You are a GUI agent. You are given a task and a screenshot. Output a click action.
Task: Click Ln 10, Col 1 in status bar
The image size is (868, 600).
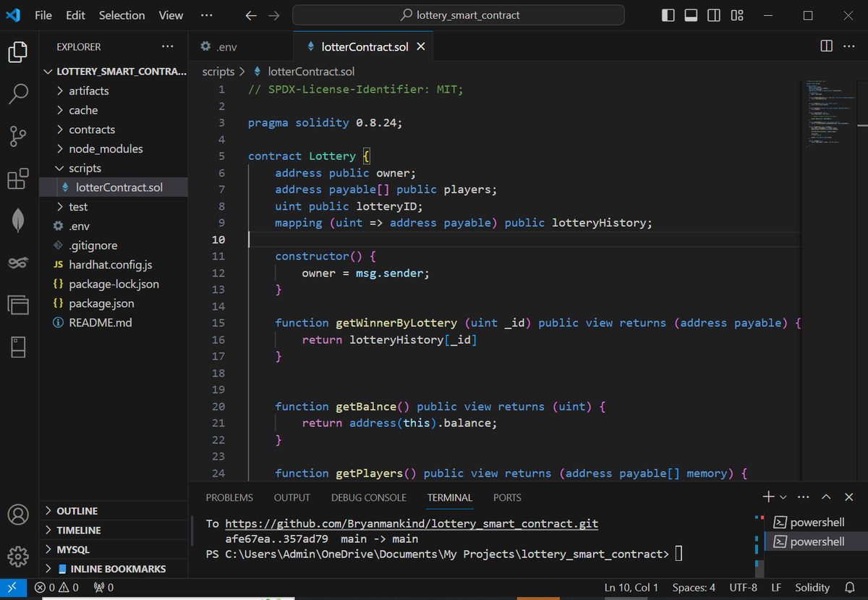click(x=631, y=588)
